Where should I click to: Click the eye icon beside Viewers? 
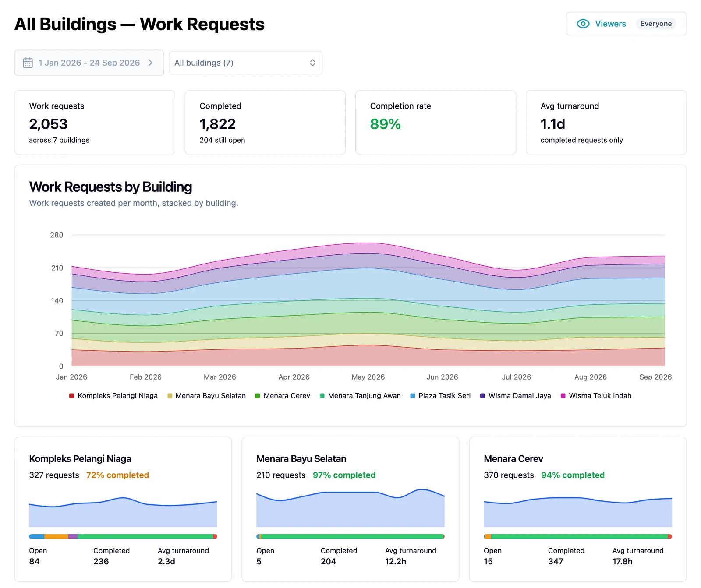tap(583, 24)
